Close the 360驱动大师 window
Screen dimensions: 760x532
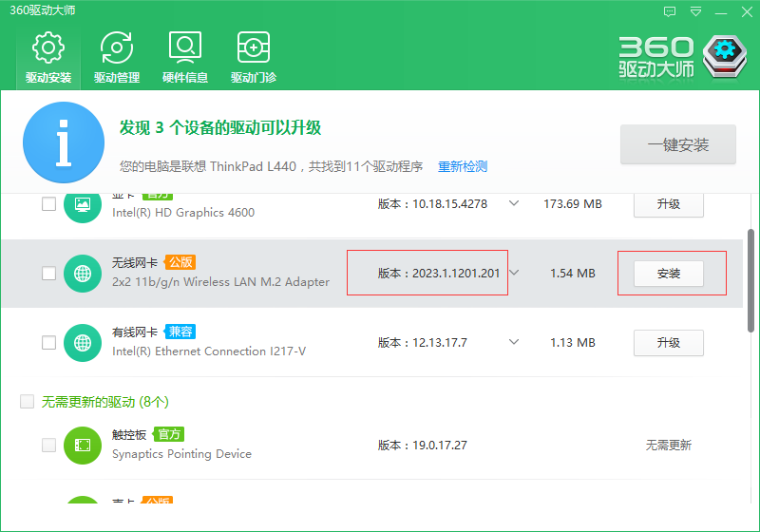pyautogui.click(x=747, y=11)
